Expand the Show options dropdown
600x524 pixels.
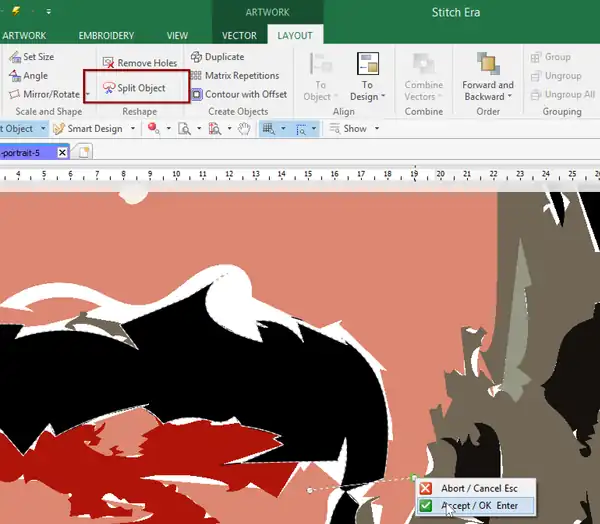[x=377, y=129]
